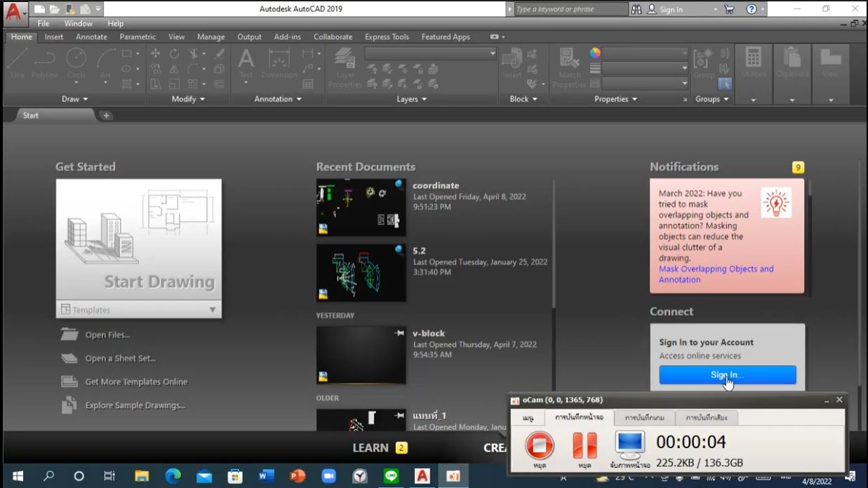Click the Open file quick-access icon
Screen dimensions: 868x488
[55, 9]
